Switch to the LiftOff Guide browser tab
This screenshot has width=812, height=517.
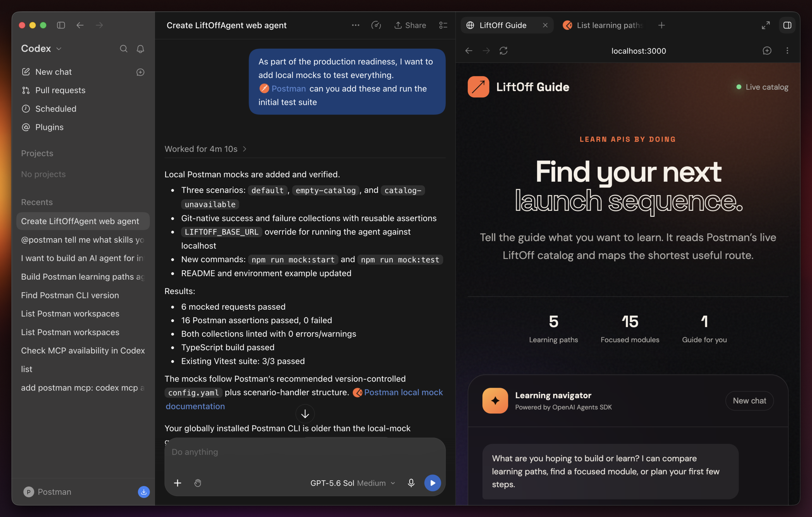click(x=502, y=25)
